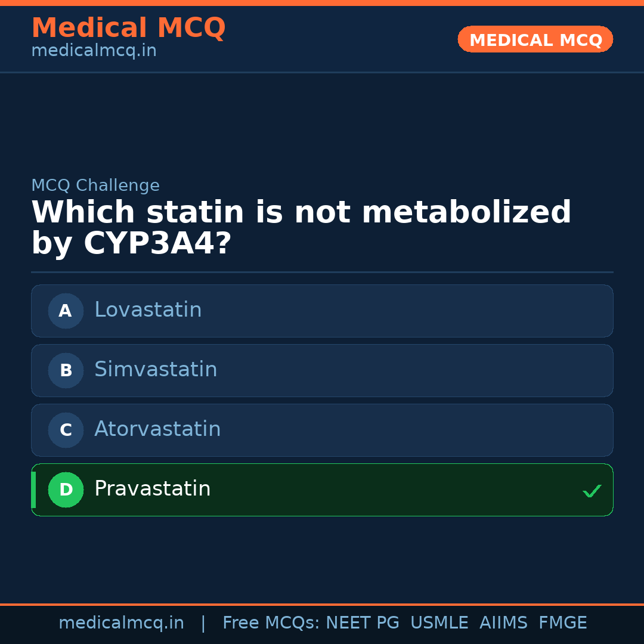Image resolution: width=644 pixels, height=644 pixels.
Task: Click the green D option circle
Action: (x=66, y=490)
